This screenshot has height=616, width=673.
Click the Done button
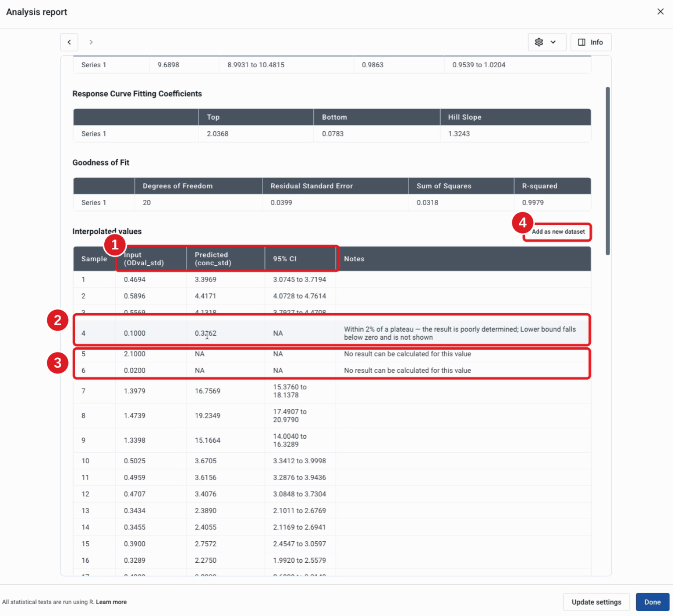[652, 602]
